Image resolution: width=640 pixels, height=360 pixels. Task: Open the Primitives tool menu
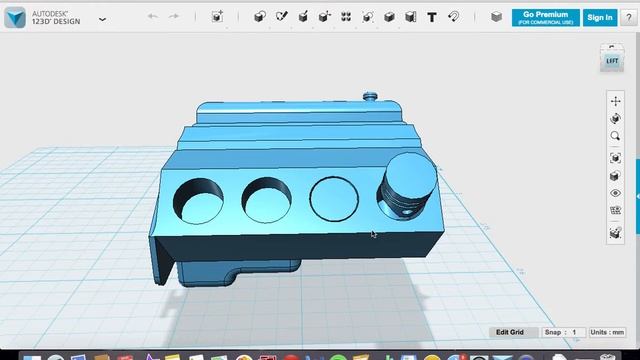pyautogui.click(x=260, y=17)
